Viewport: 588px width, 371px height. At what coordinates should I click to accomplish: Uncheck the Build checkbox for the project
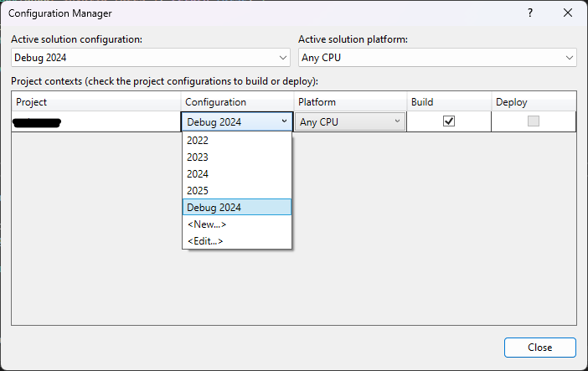click(x=449, y=121)
